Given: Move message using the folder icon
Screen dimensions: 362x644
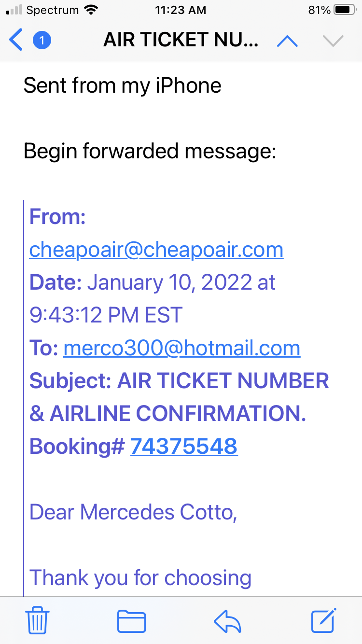Looking at the screenshot, I should pyautogui.click(x=131, y=620).
